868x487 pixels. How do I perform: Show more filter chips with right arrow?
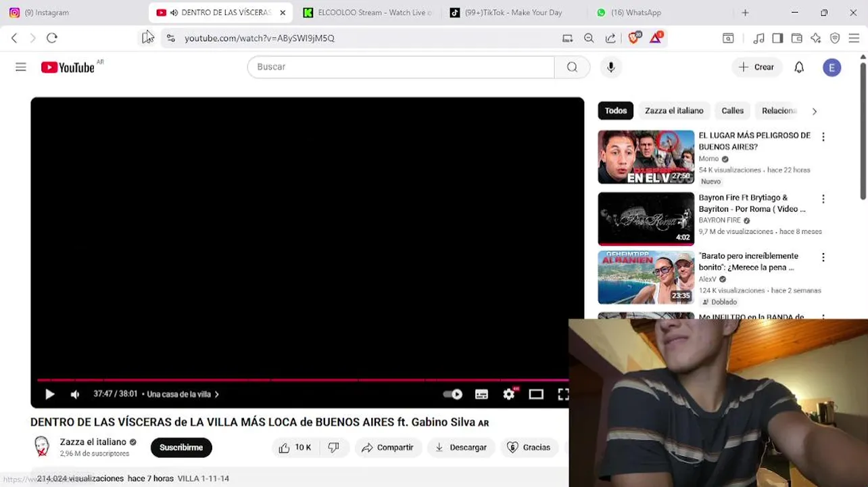coord(814,111)
